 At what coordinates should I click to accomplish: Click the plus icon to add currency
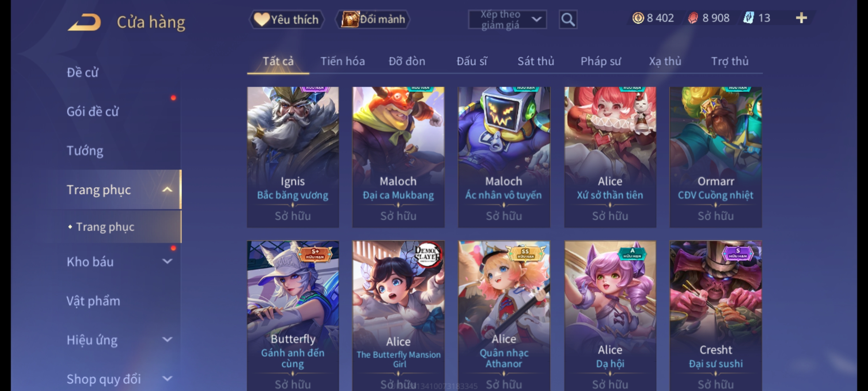click(801, 18)
